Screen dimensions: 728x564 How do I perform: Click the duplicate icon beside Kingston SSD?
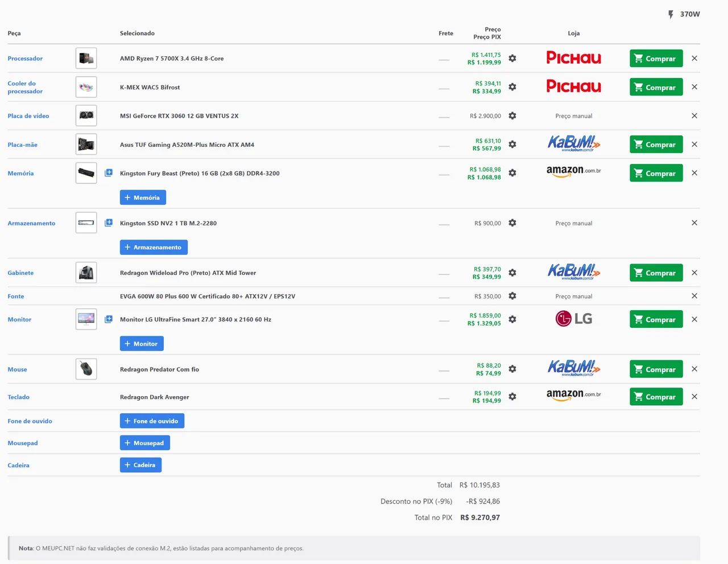click(x=109, y=223)
